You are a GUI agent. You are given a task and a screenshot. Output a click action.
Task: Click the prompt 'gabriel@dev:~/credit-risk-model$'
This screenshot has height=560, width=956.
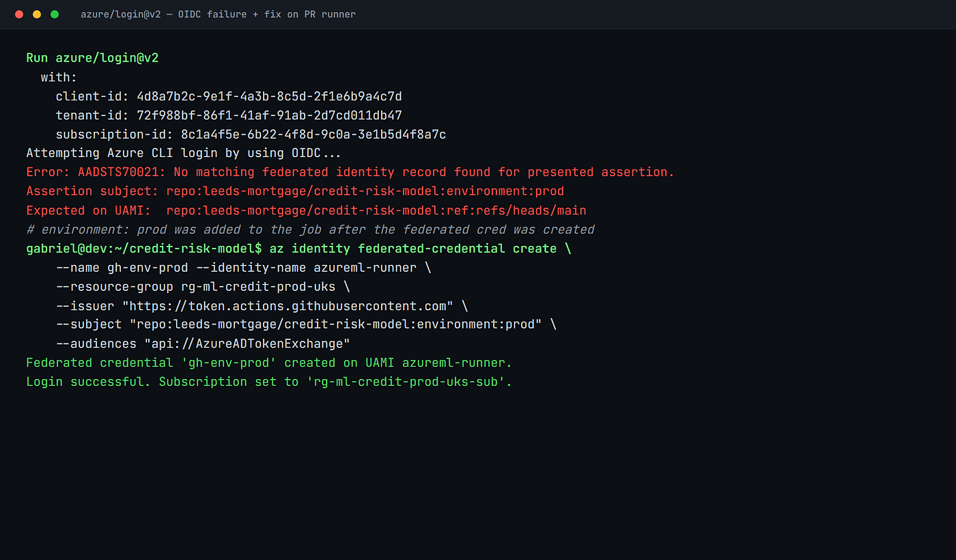pyautogui.click(x=144, y=249)
